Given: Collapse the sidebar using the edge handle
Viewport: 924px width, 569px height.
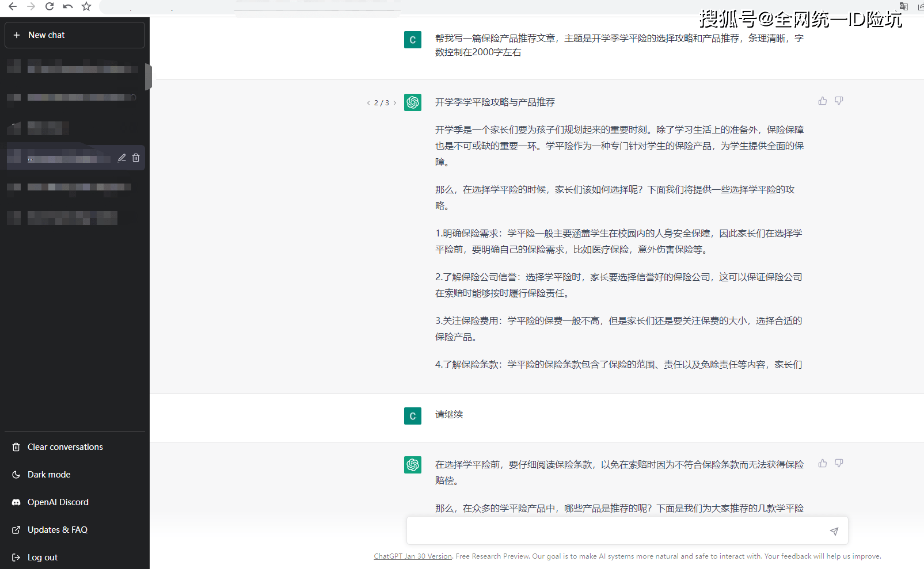Looking at the screenshot, I should (149, 77).
